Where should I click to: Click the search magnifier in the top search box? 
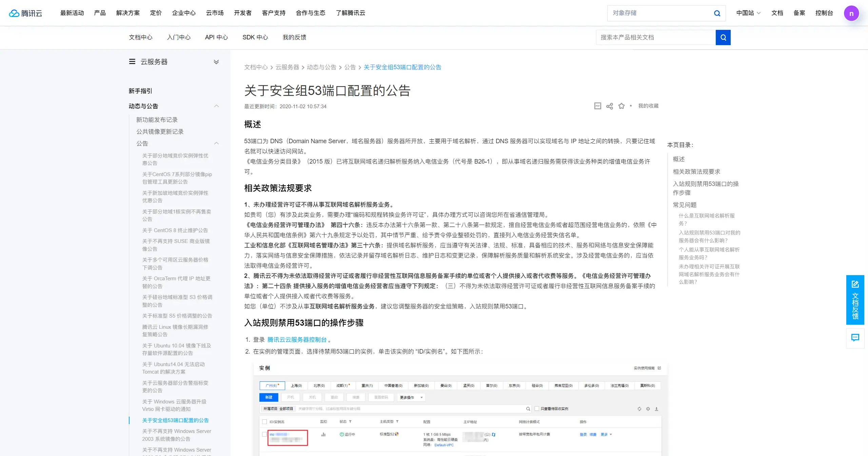click(x=717, y=13)
